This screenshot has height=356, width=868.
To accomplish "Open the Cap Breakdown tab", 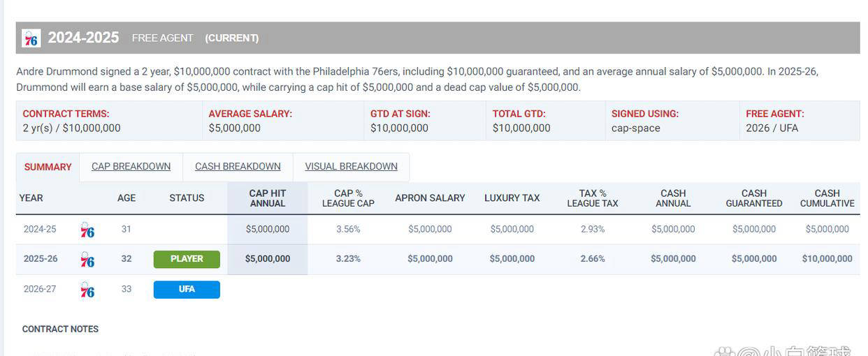I will (131, 167).
